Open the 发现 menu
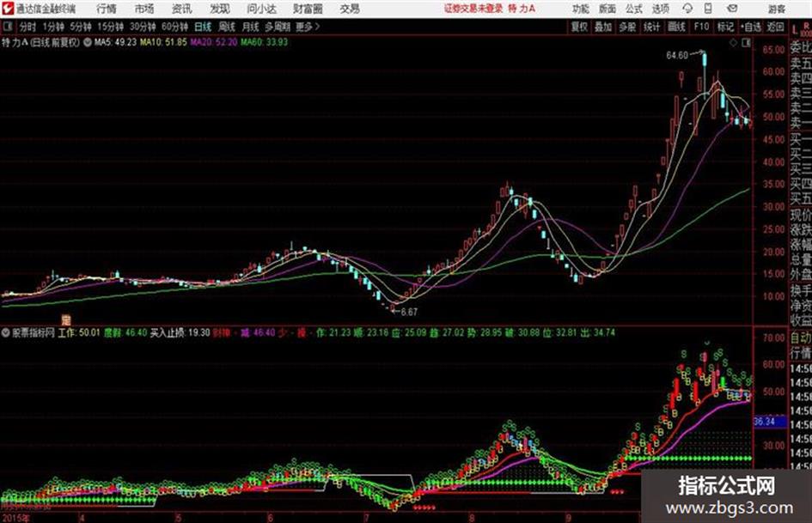Screen dimensions: 812x523 pyautogui.click(x=220, y=9)
